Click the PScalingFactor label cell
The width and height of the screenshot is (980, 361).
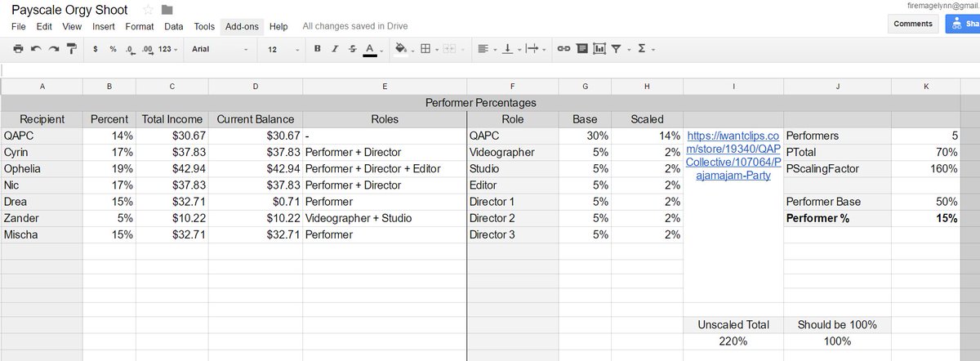(x=838, y=168)
